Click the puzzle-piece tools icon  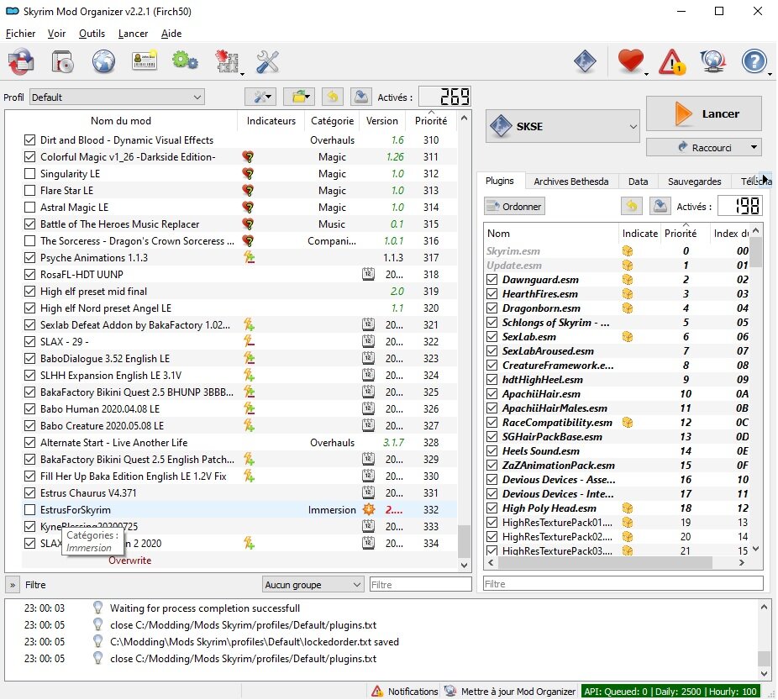(226, 62)
